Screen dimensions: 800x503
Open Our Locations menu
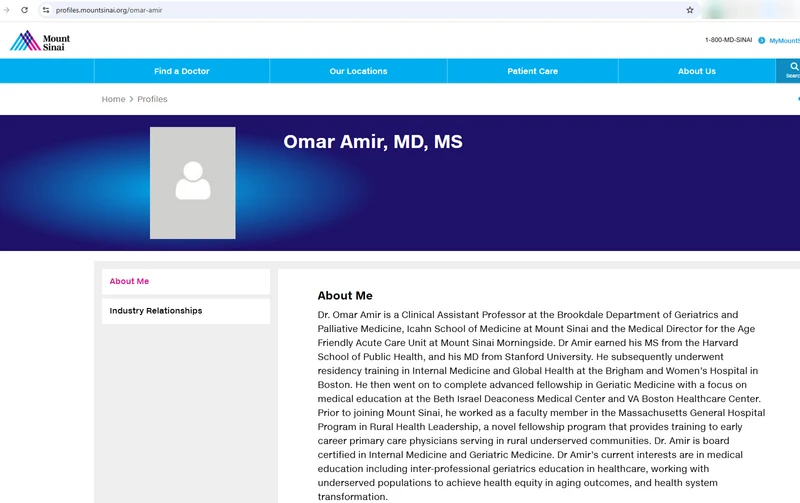[x=358, y=71]
